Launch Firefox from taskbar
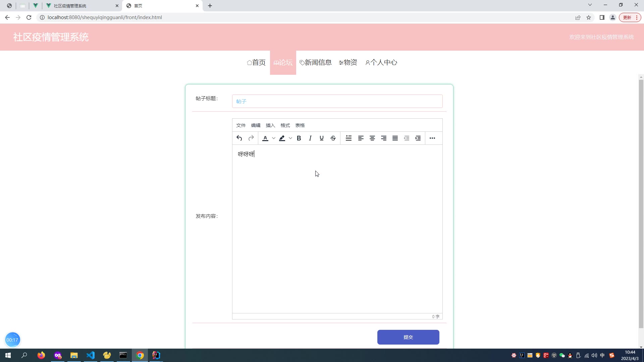The width and height of the screenshot is (644, 362). click(x=41, y=355)
